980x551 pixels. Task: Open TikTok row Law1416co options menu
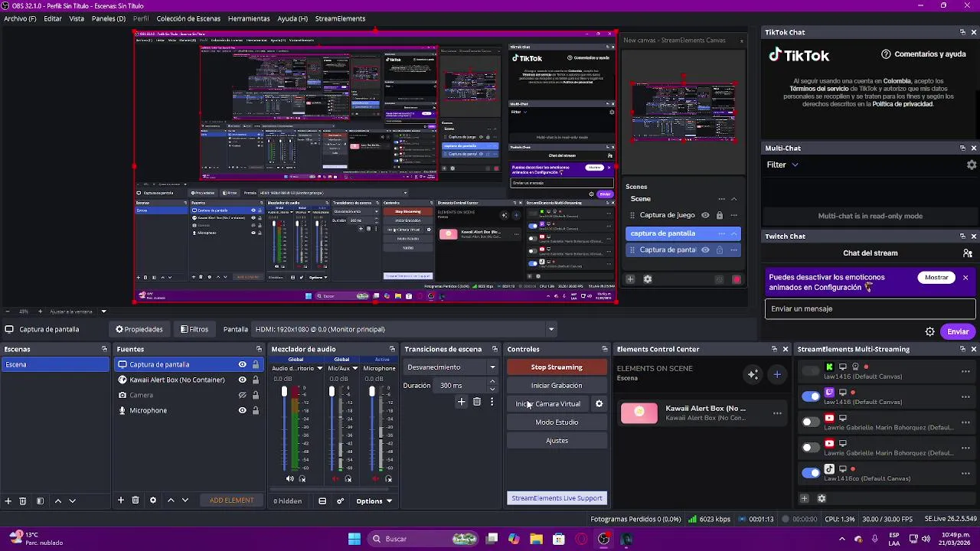965,474
